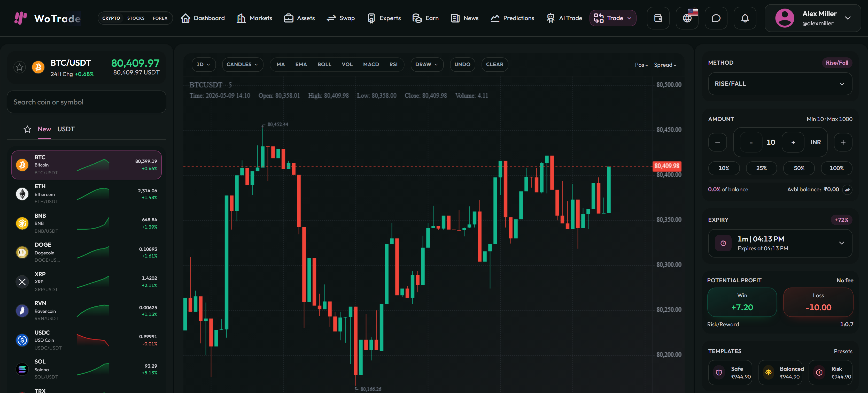Expand the Alex Miller account chevron

[x=848, y=18]
